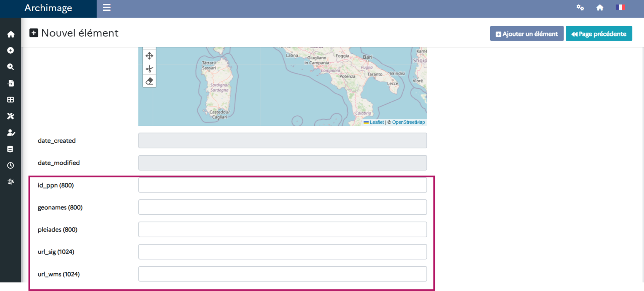Click the "Ajouter un élément" button

tap(526, 34)
